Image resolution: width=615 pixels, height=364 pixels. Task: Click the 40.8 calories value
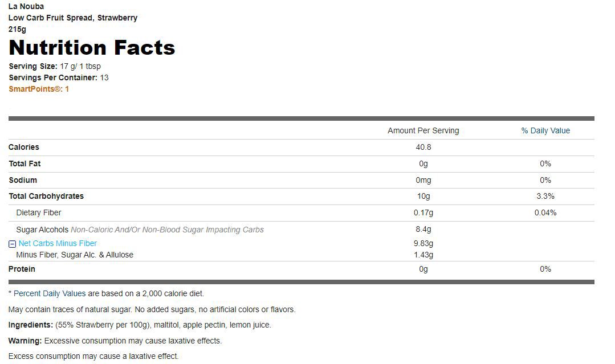tap(423, 148)
